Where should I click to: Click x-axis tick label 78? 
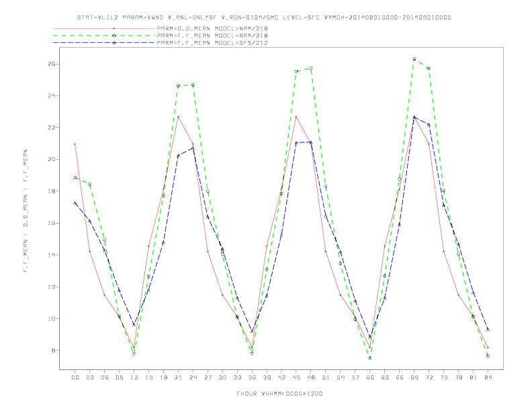458,377
